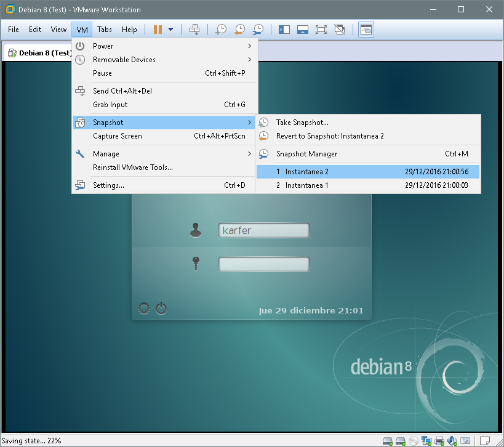Screen dimensions: 504x447
Task: Toggle the thumbnail bar toolbar icon
Action: [x=303, y=30]
